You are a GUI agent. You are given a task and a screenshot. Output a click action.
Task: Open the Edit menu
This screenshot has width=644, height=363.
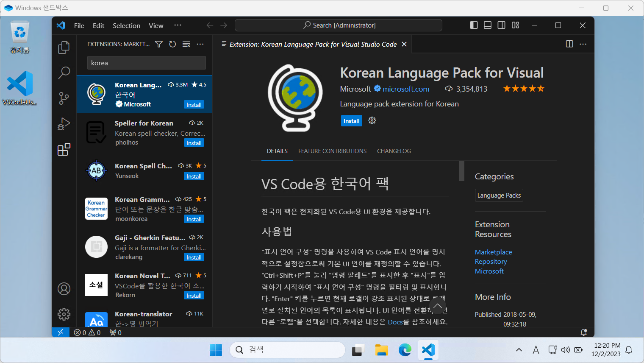pos(98,25)
